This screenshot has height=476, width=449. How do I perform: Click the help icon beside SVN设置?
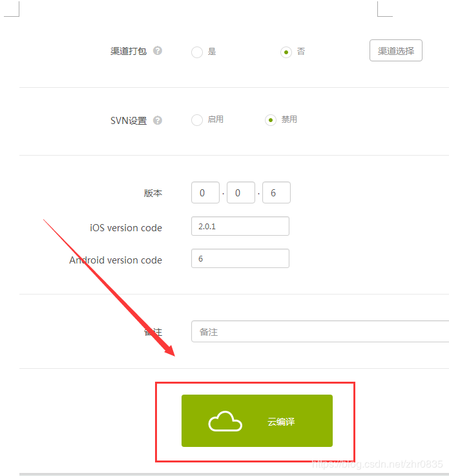pyautogui.click(x=157, y=121)
